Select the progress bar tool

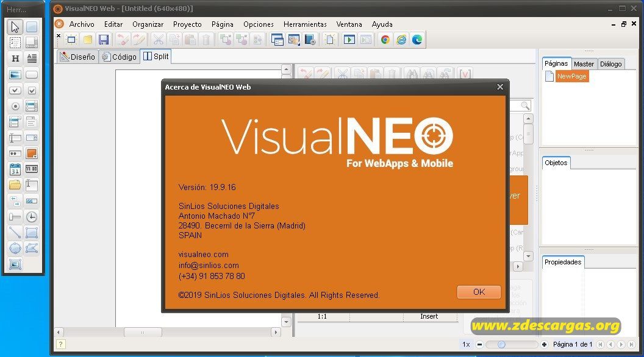pos(32,201)
